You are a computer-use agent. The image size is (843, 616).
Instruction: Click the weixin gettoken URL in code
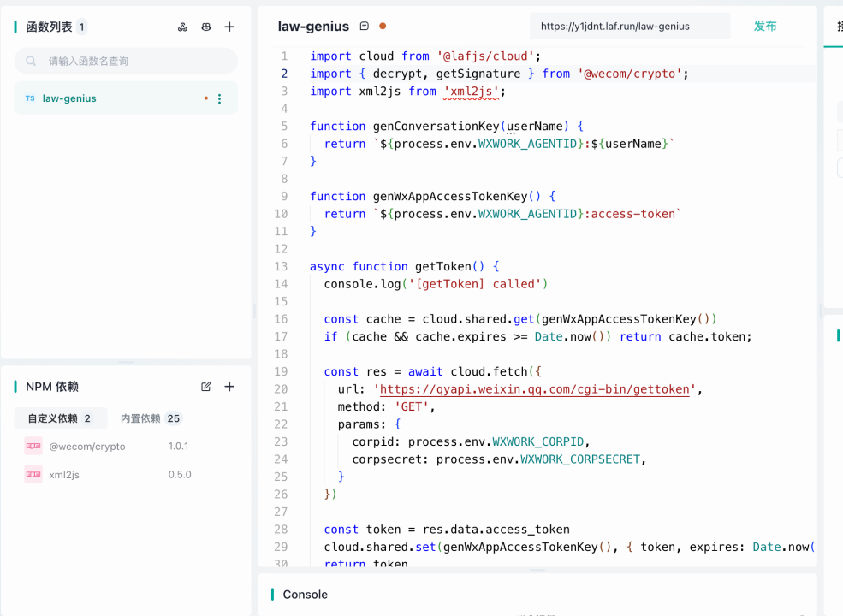535,389
